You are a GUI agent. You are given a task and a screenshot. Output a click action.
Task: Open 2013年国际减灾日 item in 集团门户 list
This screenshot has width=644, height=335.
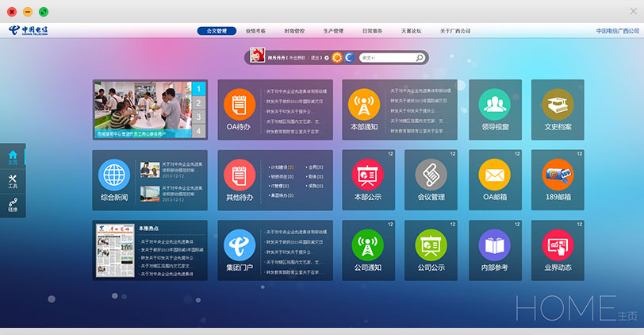point(294,242)
